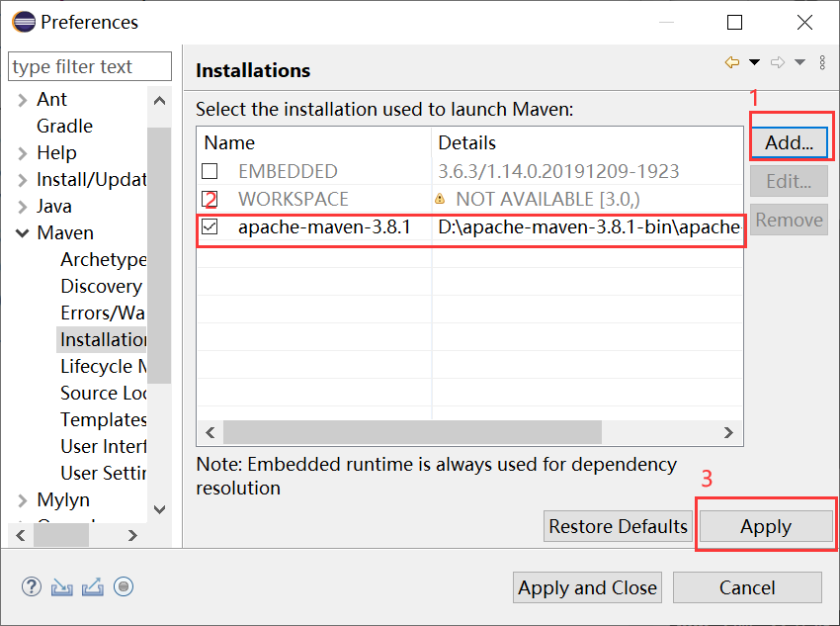Expand the Java tree node
This screenshot has width=840, height=626.
click(x=22, y=207)
